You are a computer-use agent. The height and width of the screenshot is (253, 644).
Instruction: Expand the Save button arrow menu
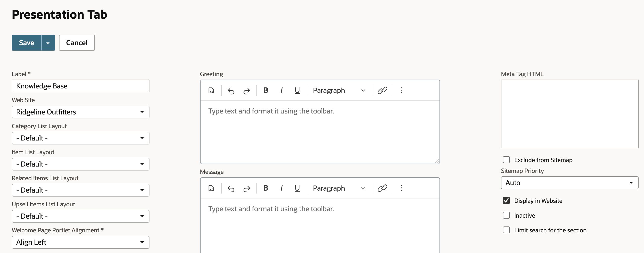pos(48,43)
